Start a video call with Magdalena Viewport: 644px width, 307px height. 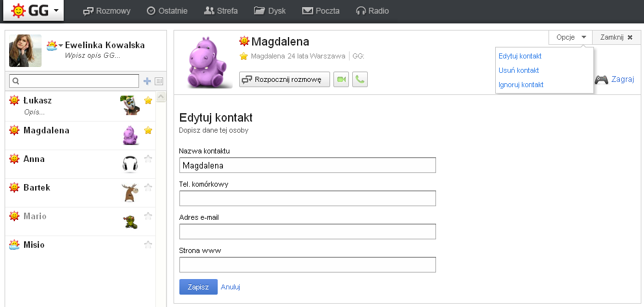(x=341, y=79)
